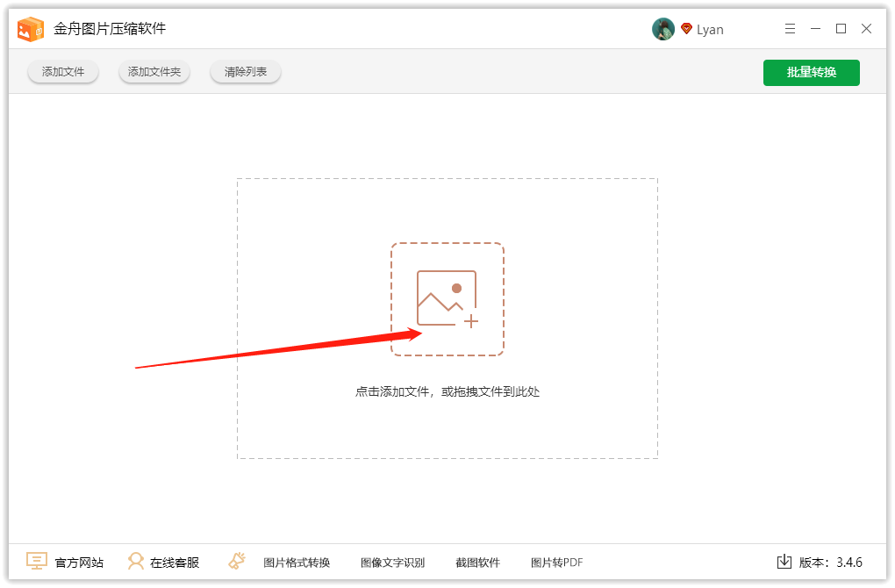This screenshot has height=588, width=895.
Task: Click the user avatar next to Lyan
Action: coord(663,28)
